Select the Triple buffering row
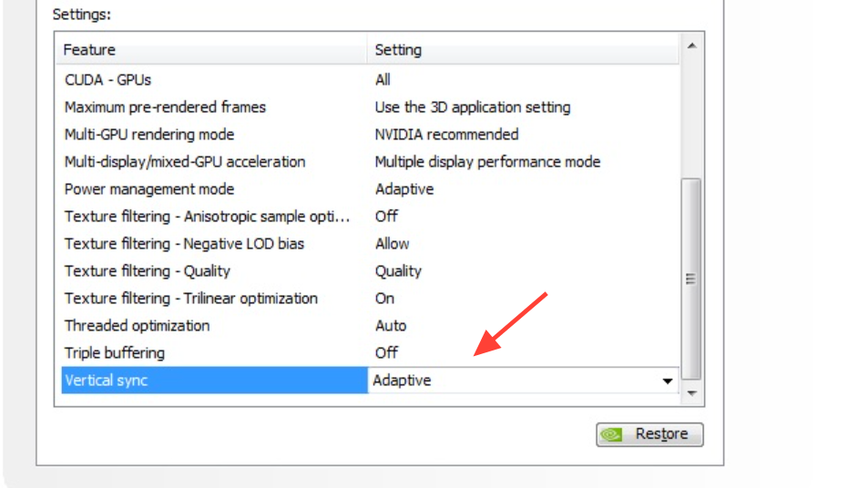Viewport: 868px width, 488px height. [370, 353]
